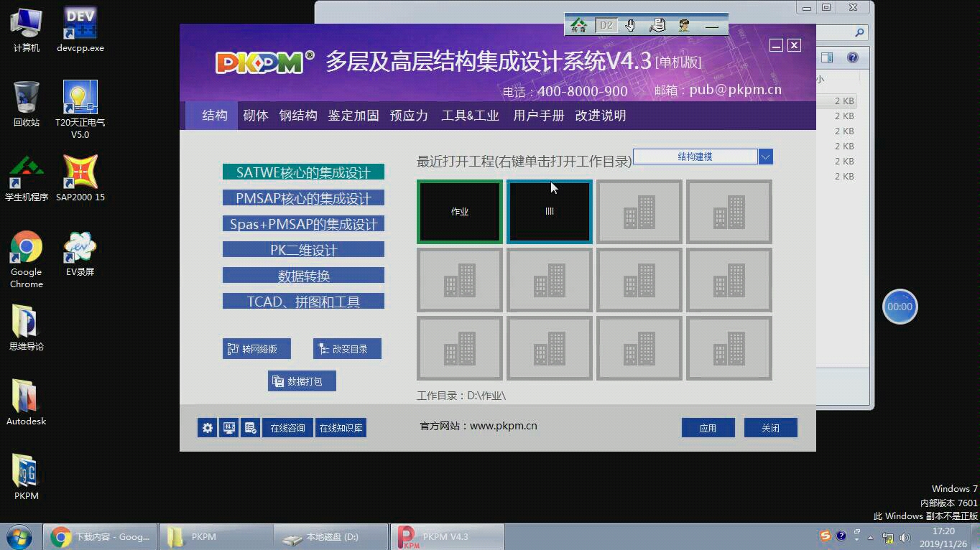Toggle the D2 button in floating toolbar
The image size is (980, 550).
(606, 25)
